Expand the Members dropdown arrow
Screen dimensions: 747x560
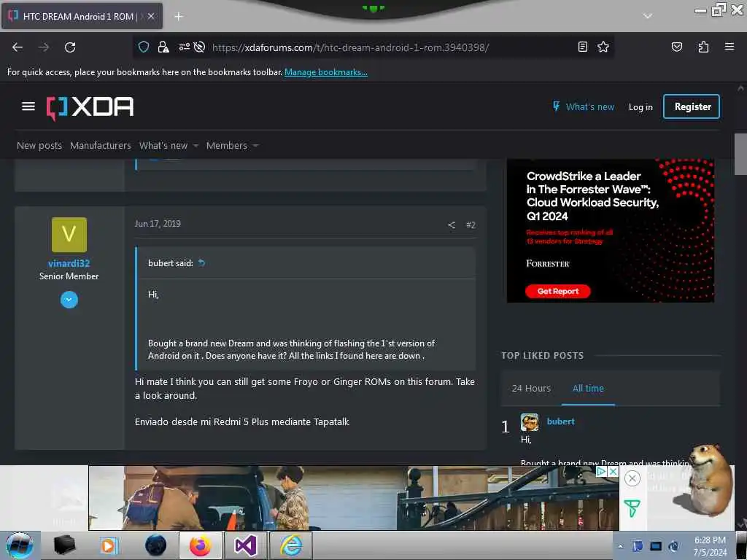tap(255, 146)
